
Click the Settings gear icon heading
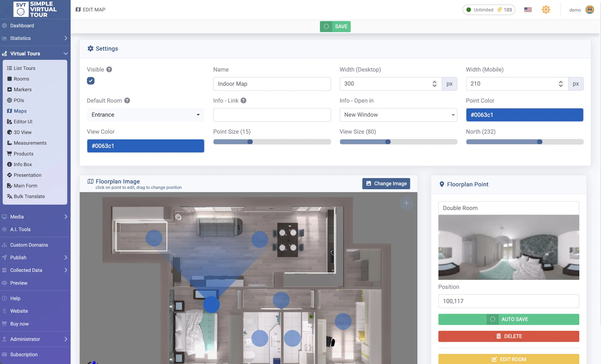[91, 49]
